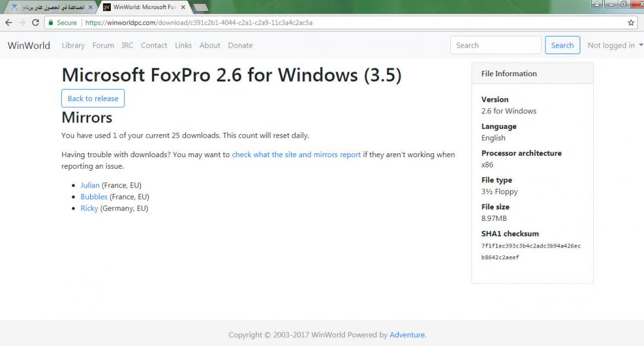Click the Mirrors section heading
The width and height of the screenshot is (644, 346).
(x=87, y=117)
